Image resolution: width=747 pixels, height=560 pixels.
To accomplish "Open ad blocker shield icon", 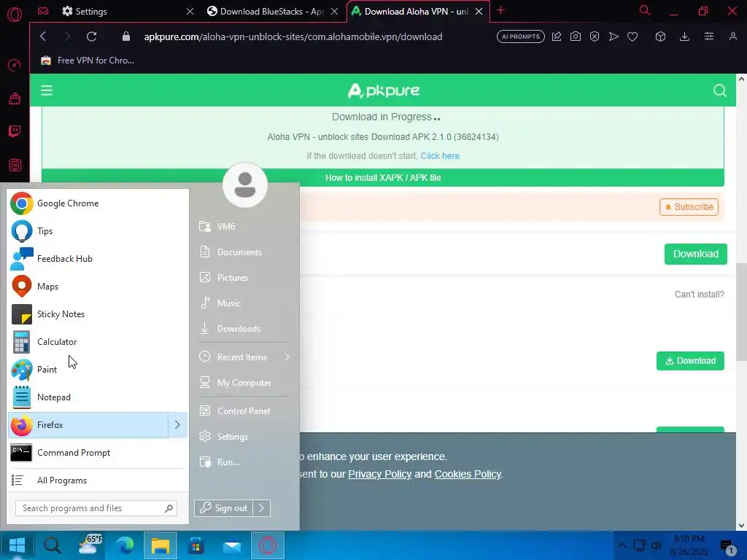I will point(595,36).
